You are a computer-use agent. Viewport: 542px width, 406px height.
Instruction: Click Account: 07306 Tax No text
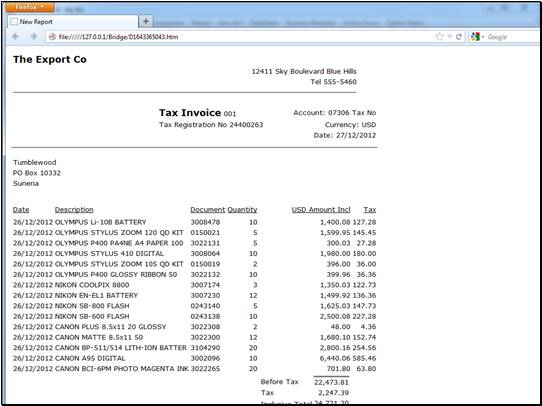335,113
